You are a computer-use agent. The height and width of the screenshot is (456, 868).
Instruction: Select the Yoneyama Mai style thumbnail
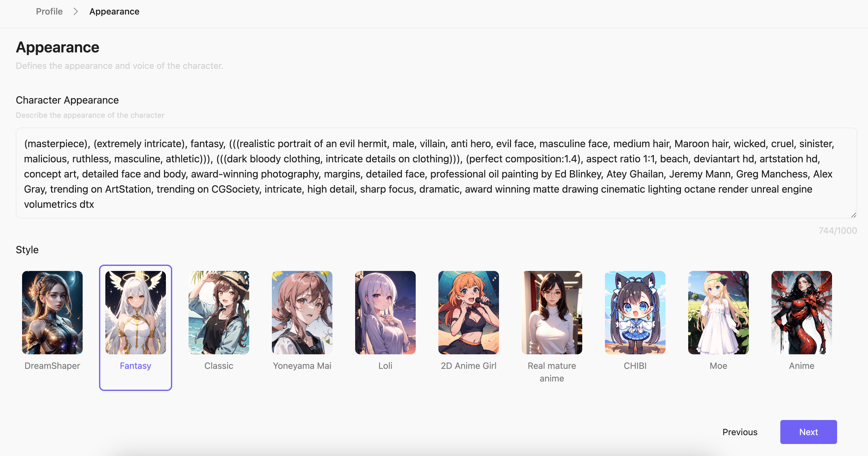(302, 312)
